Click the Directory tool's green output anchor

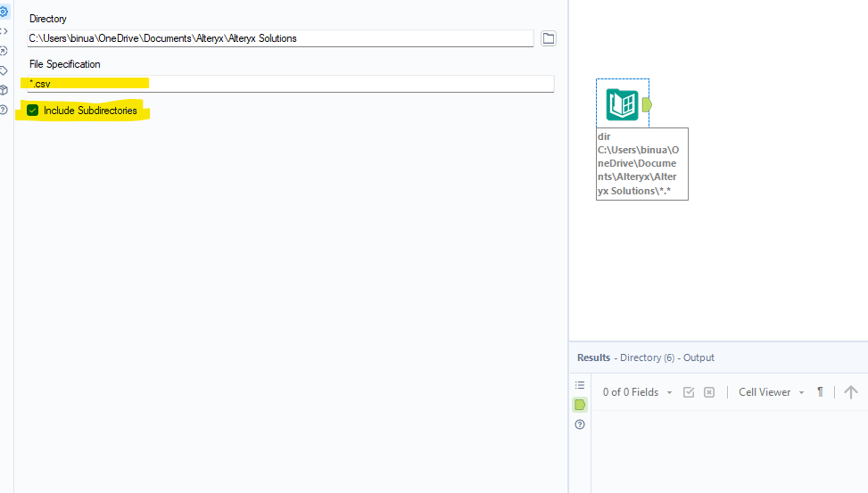coord(647,104)
